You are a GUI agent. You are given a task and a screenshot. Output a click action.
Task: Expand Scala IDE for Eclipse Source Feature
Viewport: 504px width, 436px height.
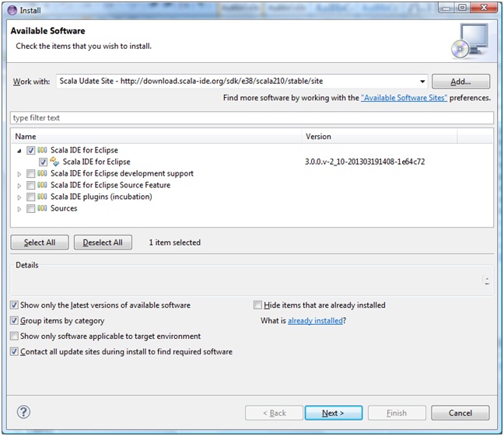tap(19, 186)
